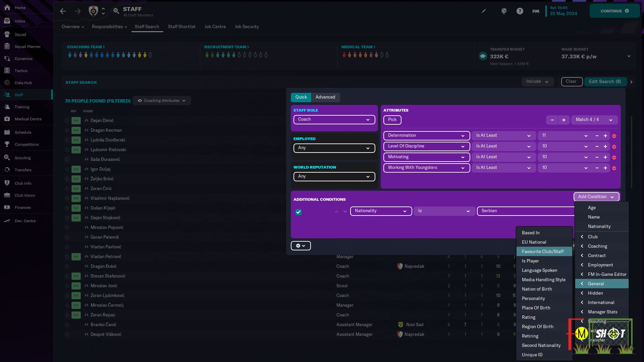Switch to the Advanced search tab
The width and height of the screenshot is (644, 362).
[325, 97]
